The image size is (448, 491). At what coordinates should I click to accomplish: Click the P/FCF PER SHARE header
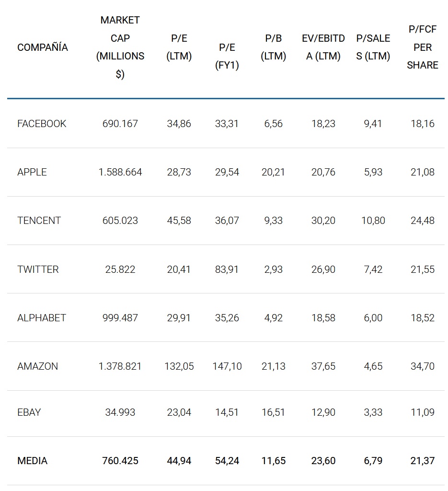point(423,47)
